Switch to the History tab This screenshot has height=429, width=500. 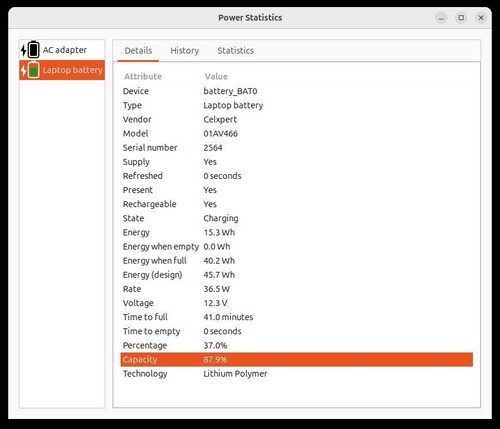[x=184, y=51]
